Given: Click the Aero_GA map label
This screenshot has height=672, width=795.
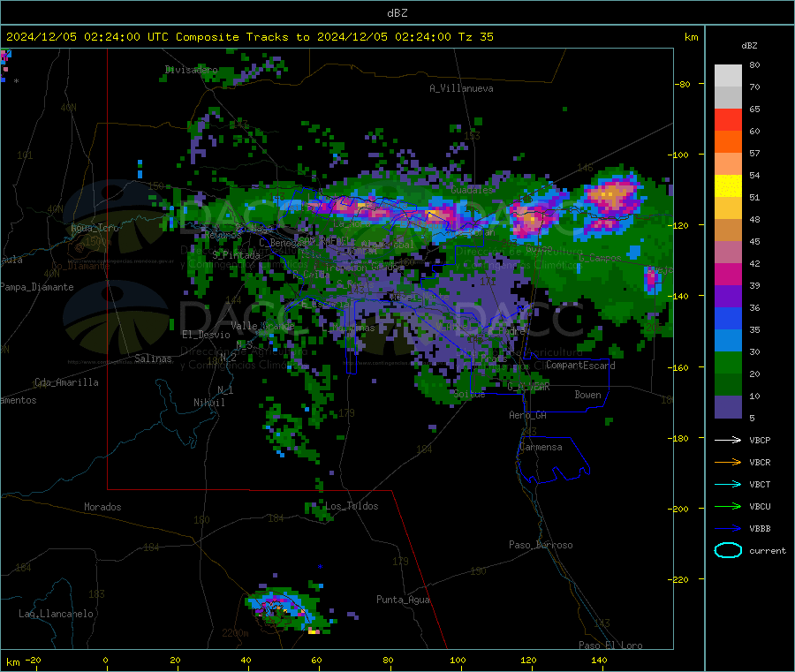Looking at the screenshot, I should 528,415.
